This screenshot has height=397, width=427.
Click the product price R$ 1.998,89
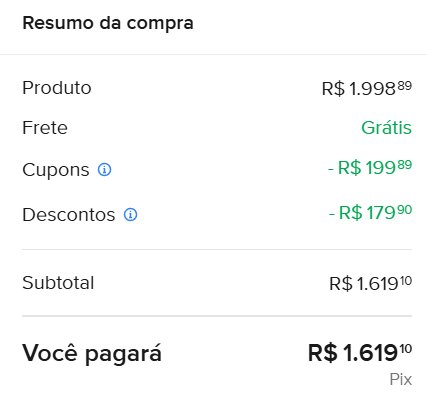(x=367, y=89)
